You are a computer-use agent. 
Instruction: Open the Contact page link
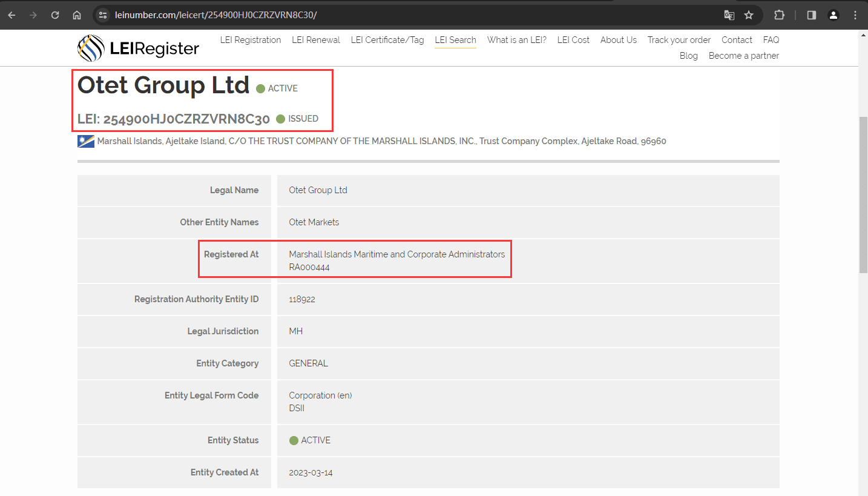[x=737, y=40]
